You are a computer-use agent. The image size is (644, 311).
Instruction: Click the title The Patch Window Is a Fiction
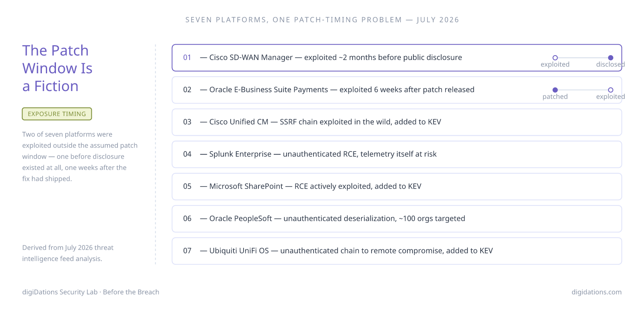point(57,68)
